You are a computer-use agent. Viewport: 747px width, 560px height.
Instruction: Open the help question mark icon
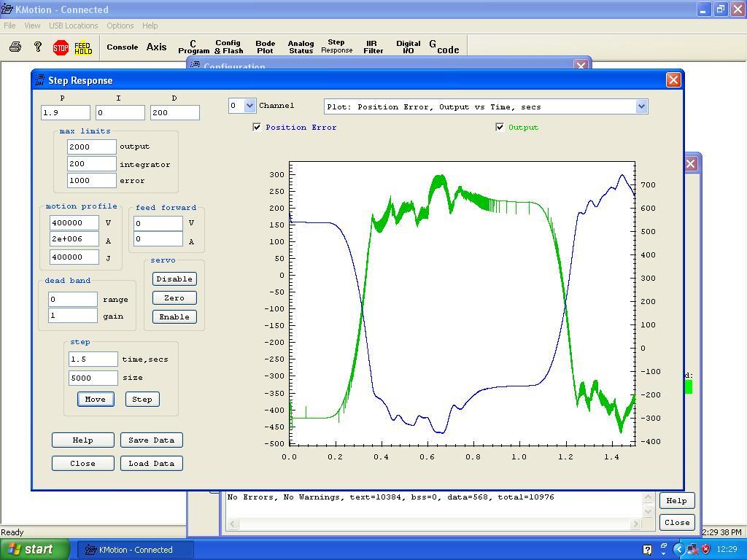[x=38, y=47]
